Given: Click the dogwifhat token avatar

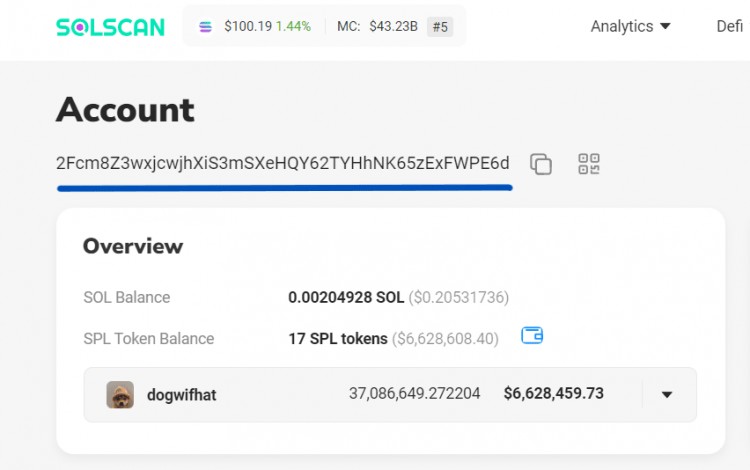Looking at the screenshot, I should click(120, 394).
